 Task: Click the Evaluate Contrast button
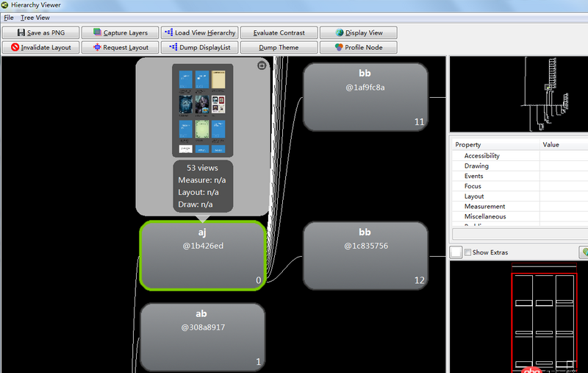click(279, 32)
